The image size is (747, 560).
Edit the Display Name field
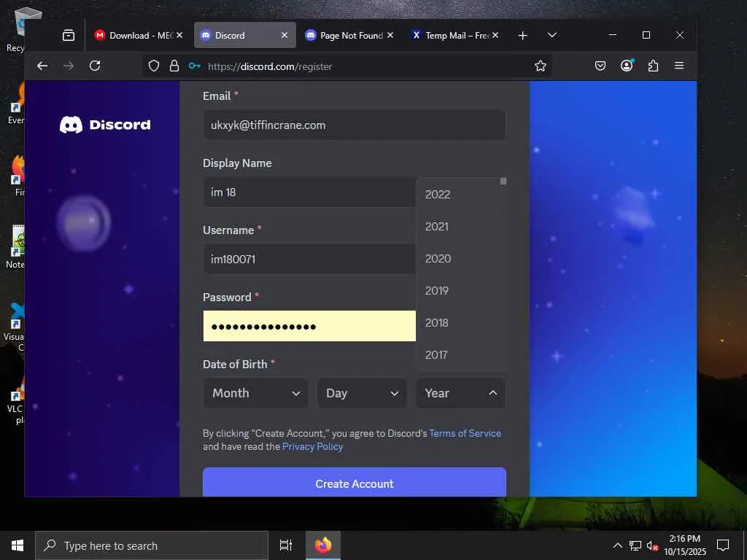click(x=309, y=192)
